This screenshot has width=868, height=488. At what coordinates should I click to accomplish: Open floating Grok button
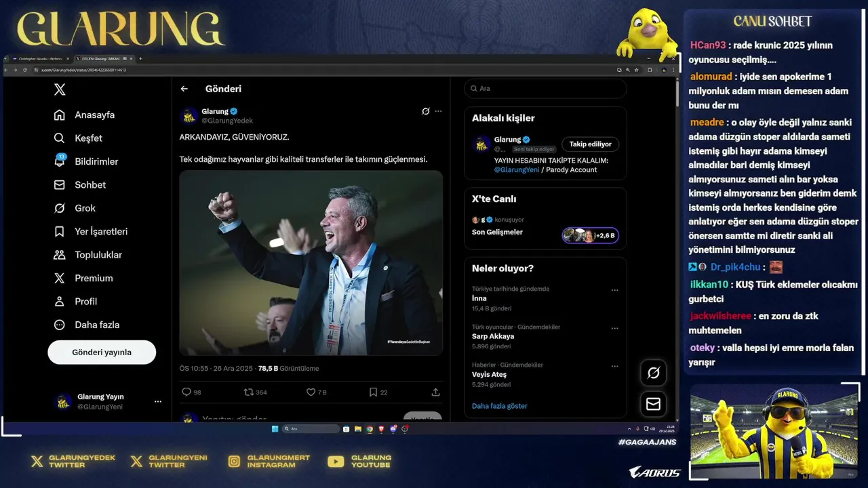pos(654,373)
